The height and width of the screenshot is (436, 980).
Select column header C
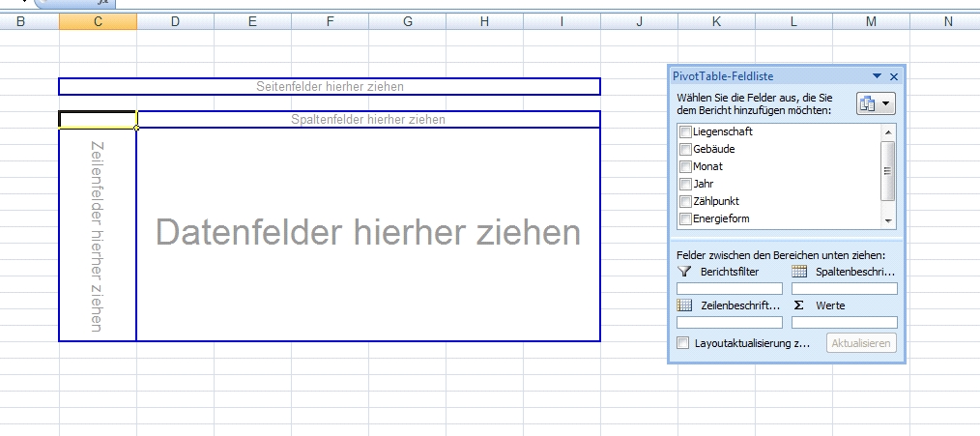(99, 22)
